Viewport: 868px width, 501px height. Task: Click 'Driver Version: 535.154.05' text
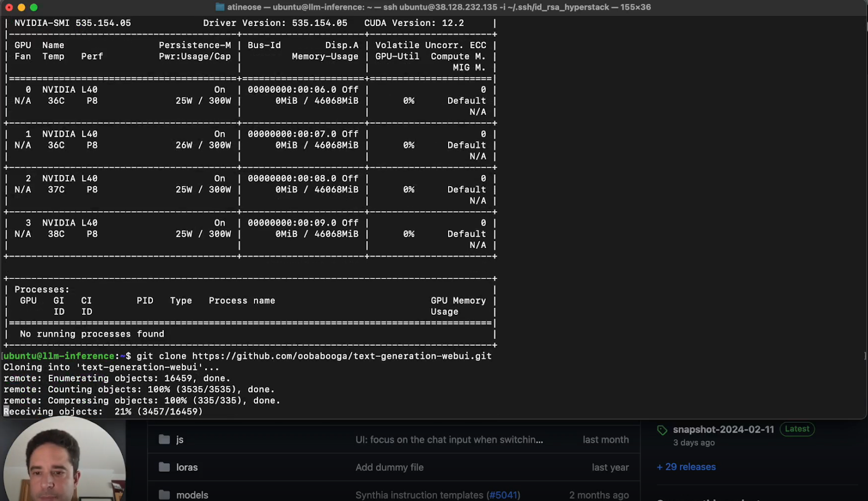[x=275, y=23]
